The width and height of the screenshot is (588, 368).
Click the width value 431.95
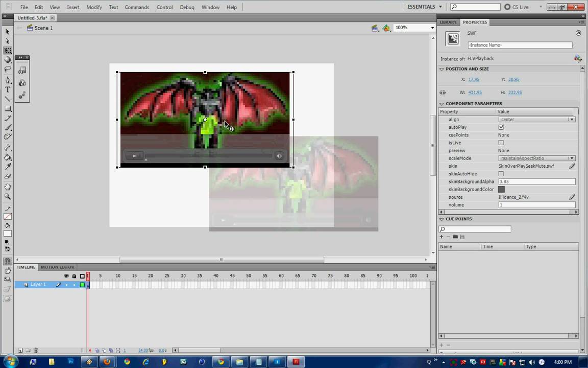pos(475,93)
